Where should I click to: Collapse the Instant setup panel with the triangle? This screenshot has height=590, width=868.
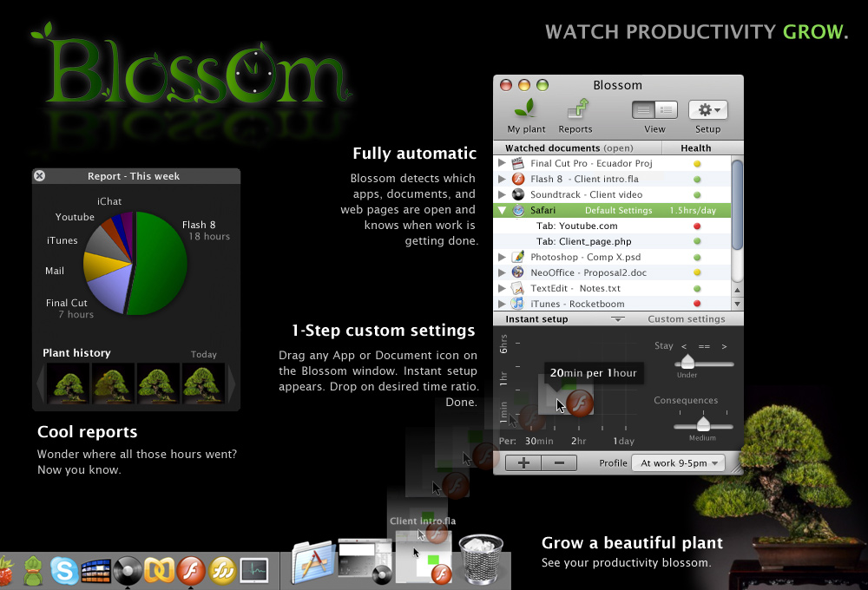coord(618,319)
